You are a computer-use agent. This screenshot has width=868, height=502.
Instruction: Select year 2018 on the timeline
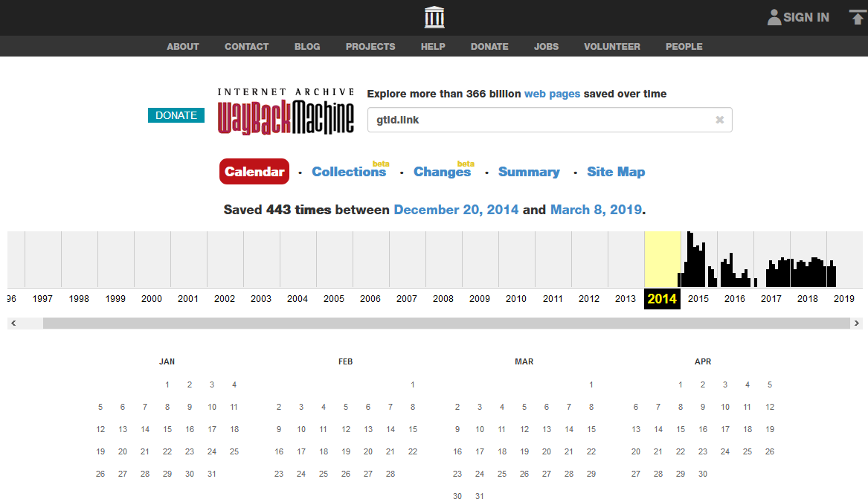[808, 299]
